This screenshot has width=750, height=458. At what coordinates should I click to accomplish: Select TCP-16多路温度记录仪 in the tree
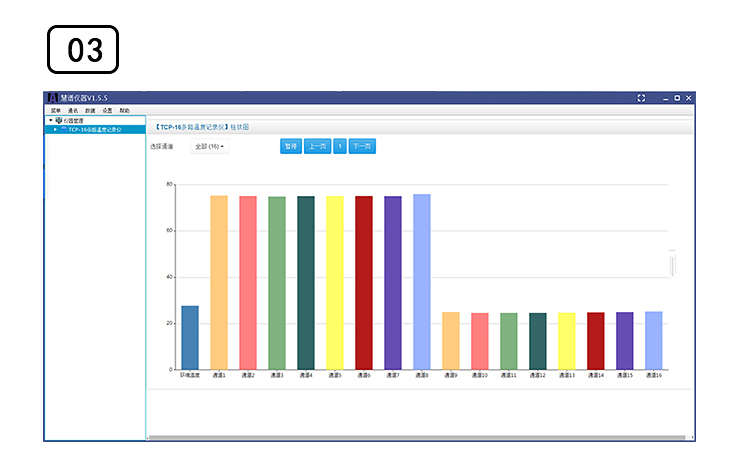point(95,130)
